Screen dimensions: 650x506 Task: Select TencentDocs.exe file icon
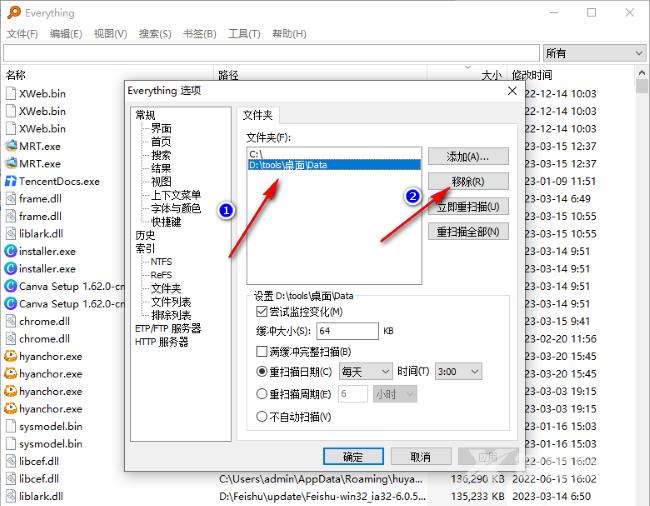pyautogui.click(x=10, y=181)
